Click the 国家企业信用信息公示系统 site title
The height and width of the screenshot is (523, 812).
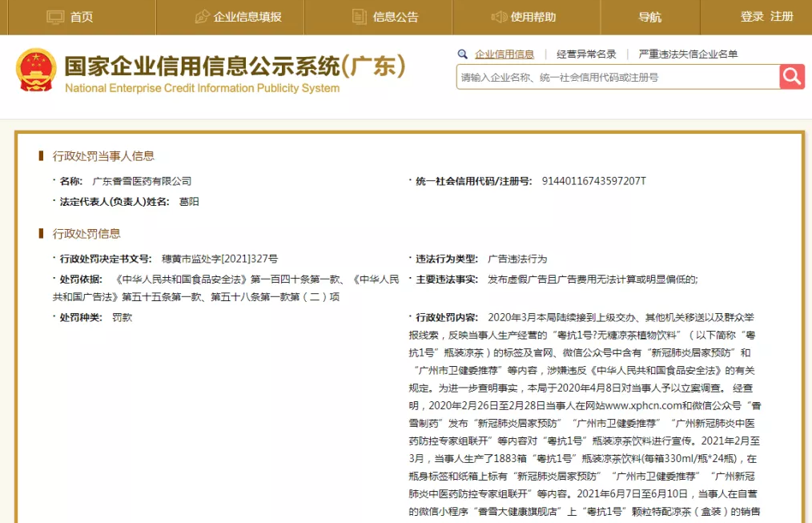tap(235, 66)
